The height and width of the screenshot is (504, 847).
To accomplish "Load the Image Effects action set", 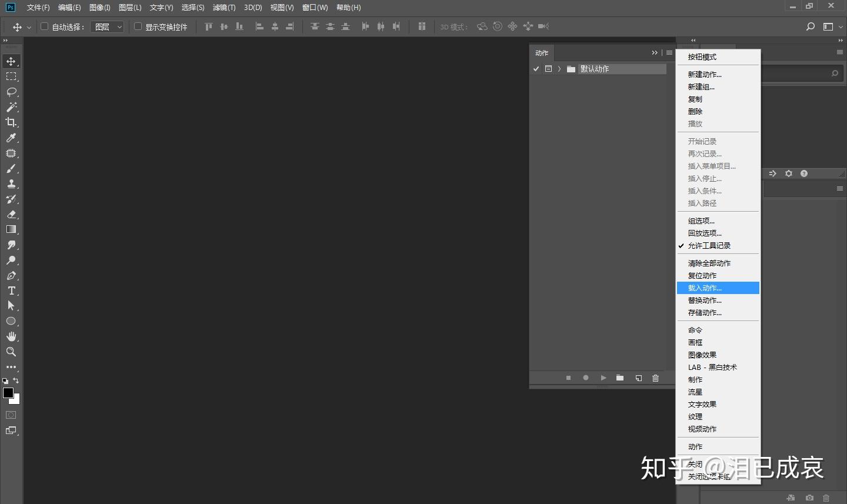I will (x=718, y=355).
